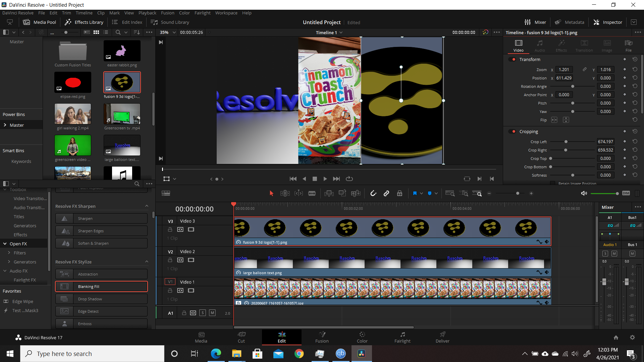644x362 pixels.
Task: Switch to the Cut page
Action: 241,337
